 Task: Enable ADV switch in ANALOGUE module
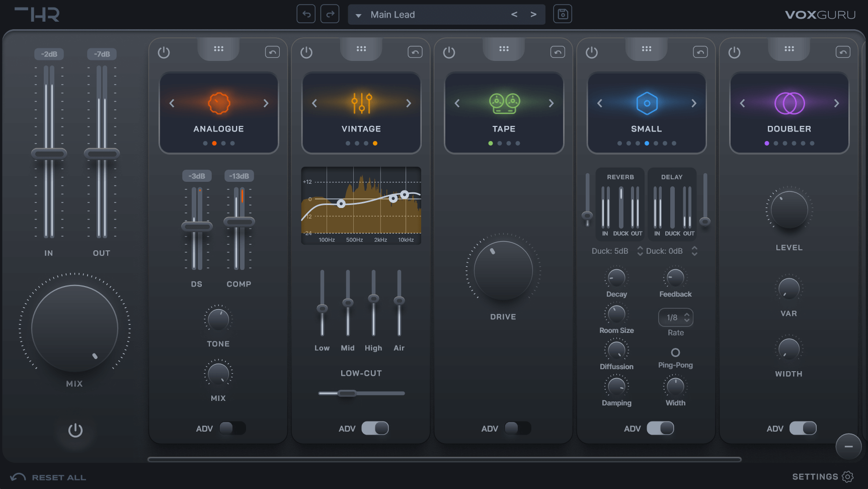click(232, 428)
